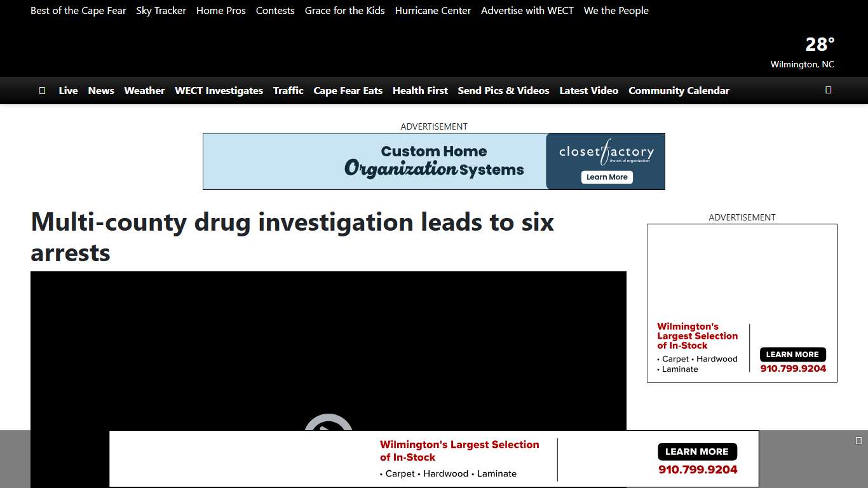Image resolution: width=868 pixels, height=488 pixels.
Task: Go to the Live stream
Action: point(68,90)
